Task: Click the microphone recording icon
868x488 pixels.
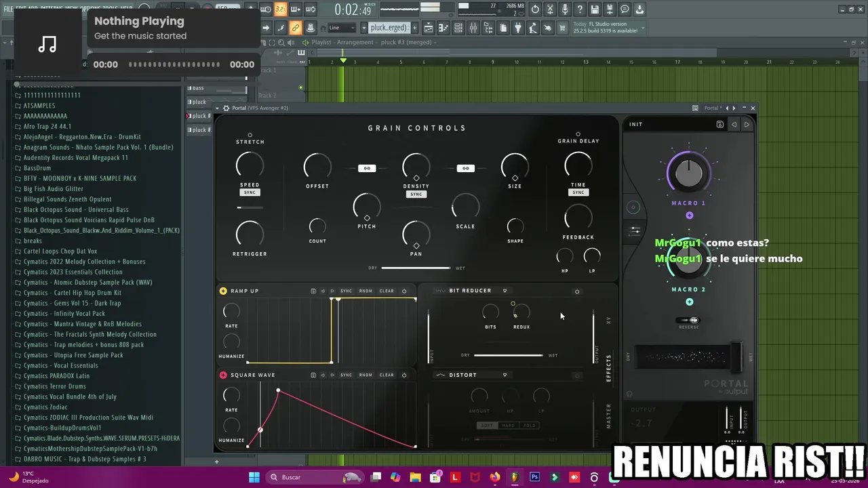Action: [565, 9]
